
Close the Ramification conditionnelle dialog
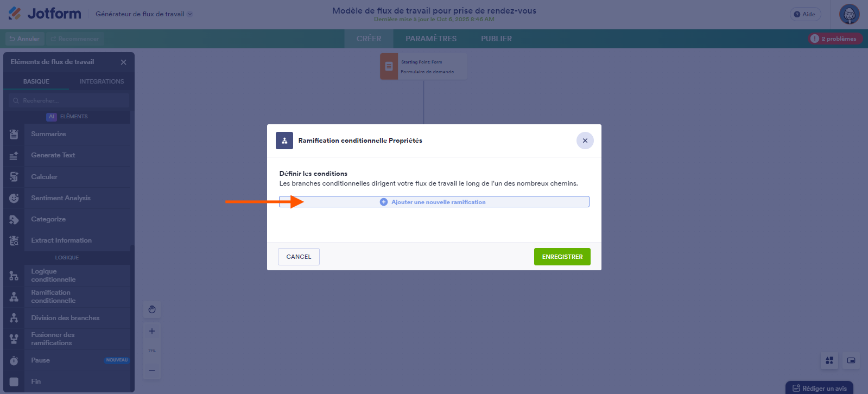(x=585, y=141)
